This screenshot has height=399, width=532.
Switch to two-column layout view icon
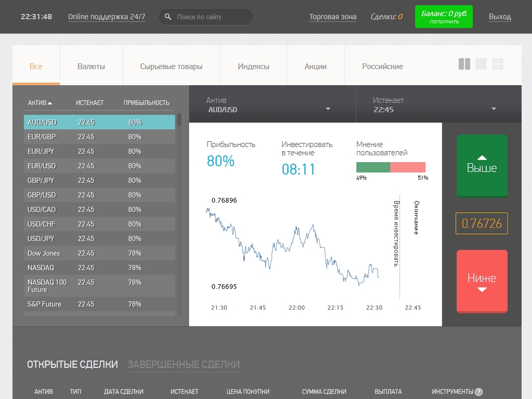point(464,64)
